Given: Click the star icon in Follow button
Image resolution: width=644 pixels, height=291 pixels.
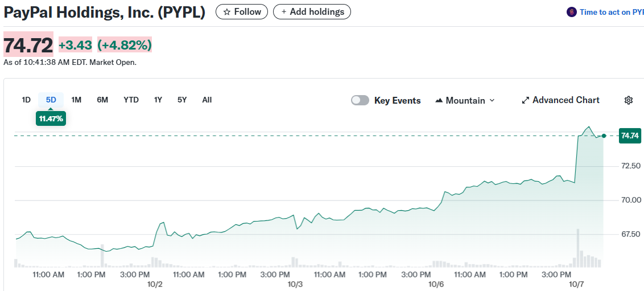Looking at the screenshot, I should click(x=227, y=12).
